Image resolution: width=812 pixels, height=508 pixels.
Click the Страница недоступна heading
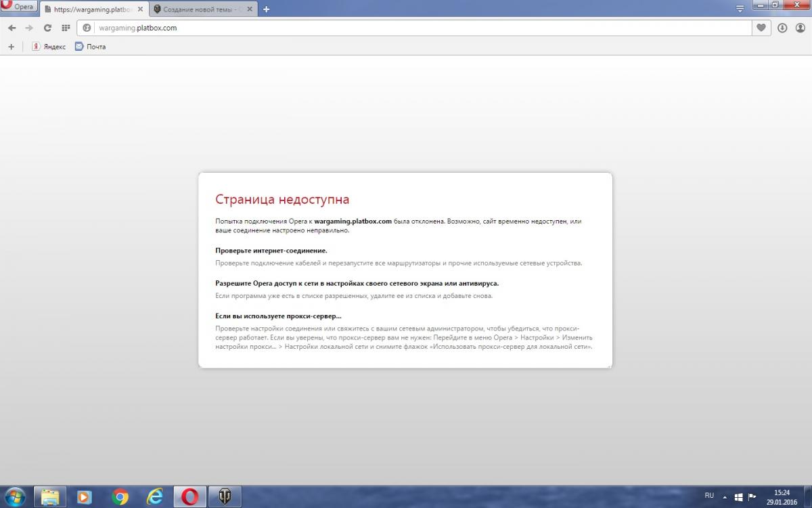pyautogui.click(x=282, y=199)
